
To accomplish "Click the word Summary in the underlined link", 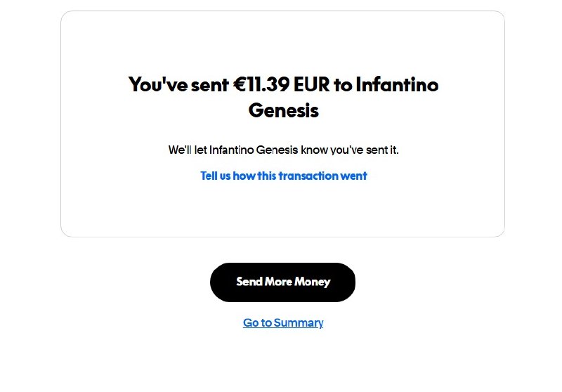I will coord(298,322).
